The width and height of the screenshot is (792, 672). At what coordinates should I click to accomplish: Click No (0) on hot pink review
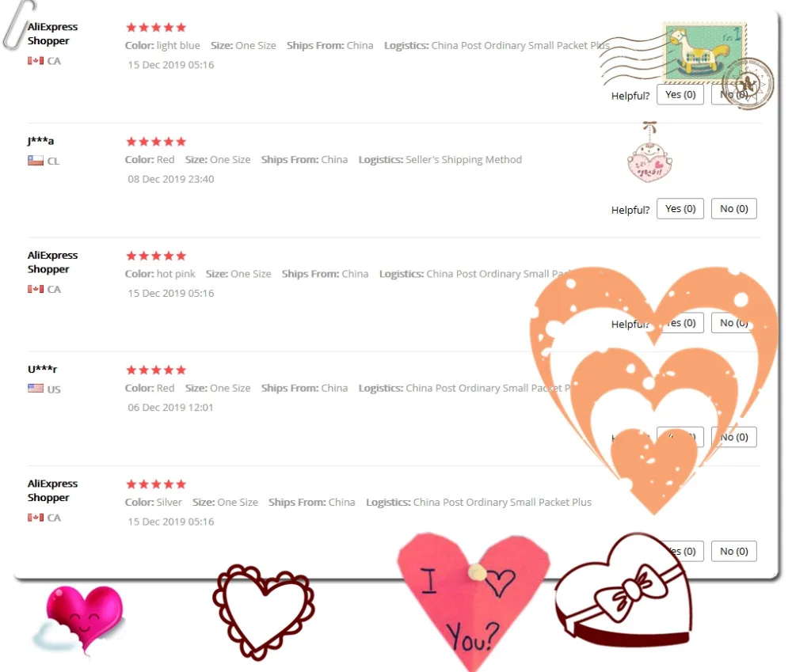click(734, 323)
